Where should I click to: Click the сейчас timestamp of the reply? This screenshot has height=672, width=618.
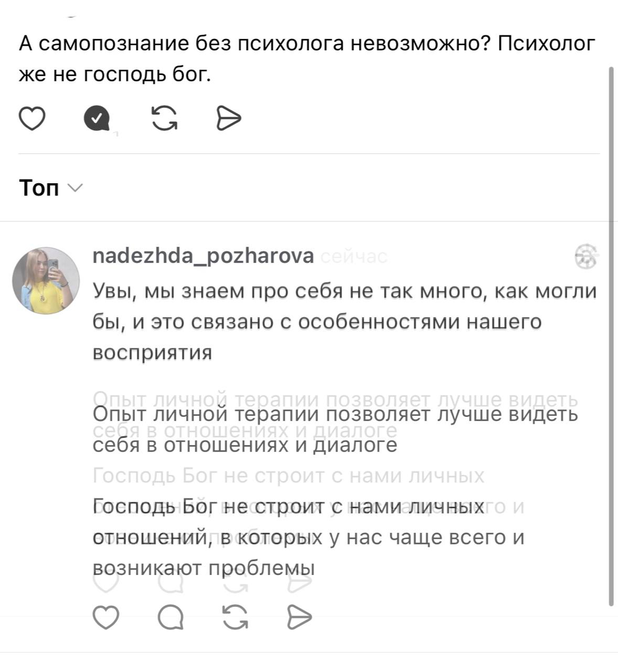pos(353,257)
